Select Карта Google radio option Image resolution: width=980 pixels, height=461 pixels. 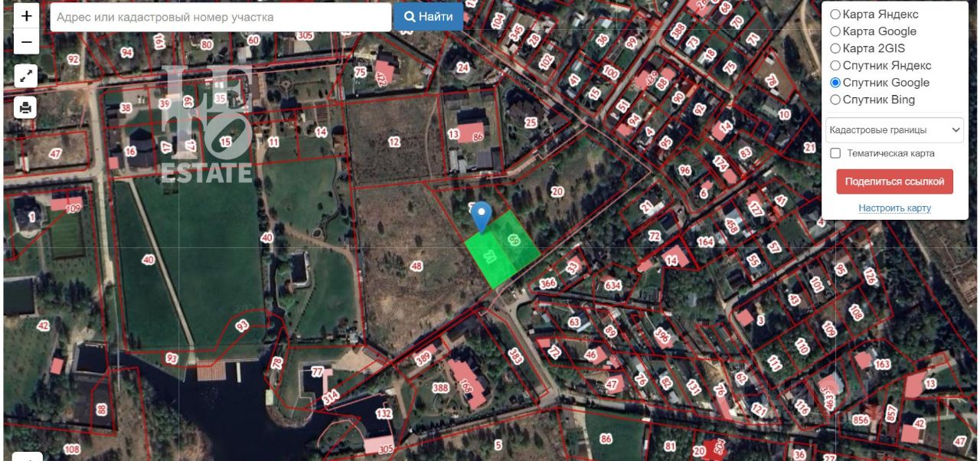[x=835, y=31]
